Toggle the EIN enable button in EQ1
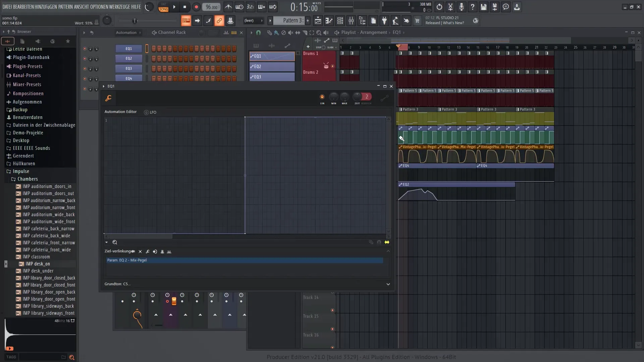 322,97
